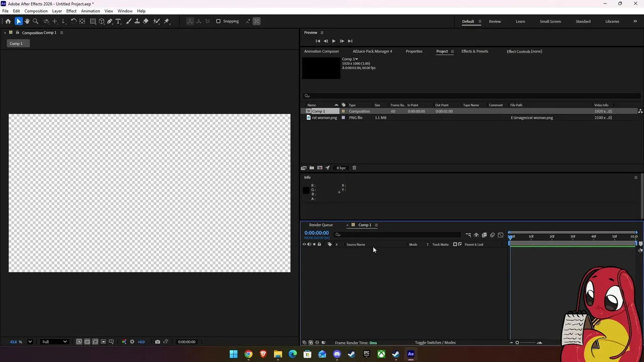
Task: Open Google Chrome from the taskbar
Action: point(249,354)
